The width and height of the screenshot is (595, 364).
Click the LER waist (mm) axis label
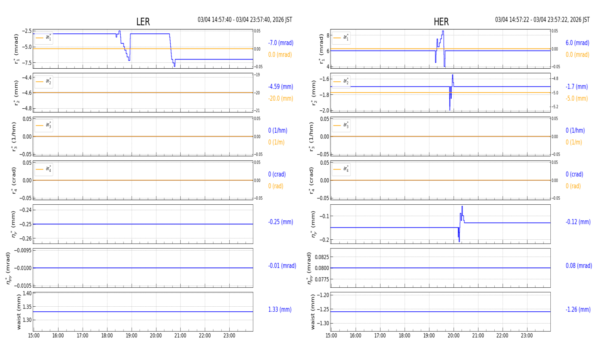pyautogui.click(x=18, y=312)
